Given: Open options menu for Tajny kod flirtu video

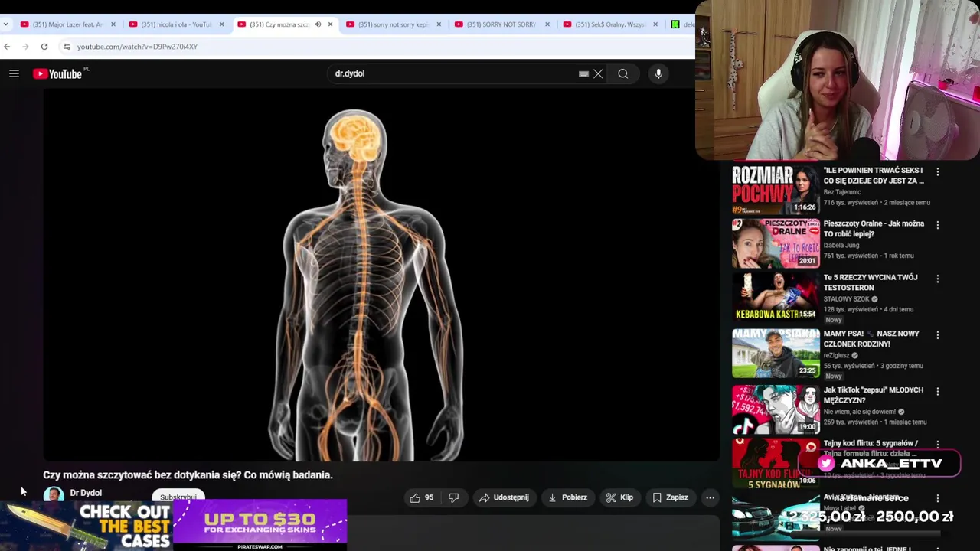Looking at the screenshot, I should [x=938, y=444].
